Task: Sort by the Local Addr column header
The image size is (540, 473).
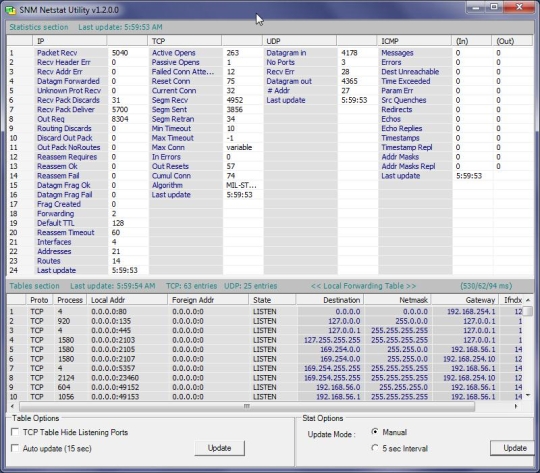Action: [127, 300]
